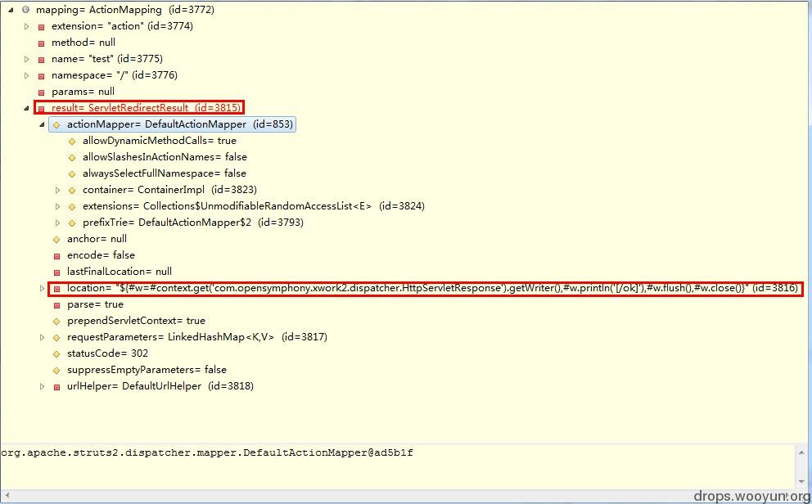The height and width of the screenshot is (504, 812).
Task: Click the diamond icon next to allowDynamicMethodCalls
Action: tap(72, 142)
